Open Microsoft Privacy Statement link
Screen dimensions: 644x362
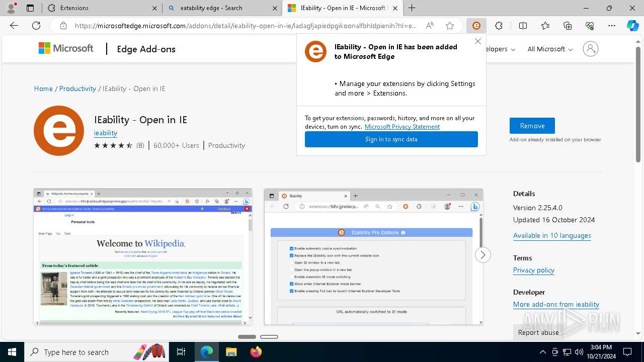pyautogui.click(x=402, y=127)
